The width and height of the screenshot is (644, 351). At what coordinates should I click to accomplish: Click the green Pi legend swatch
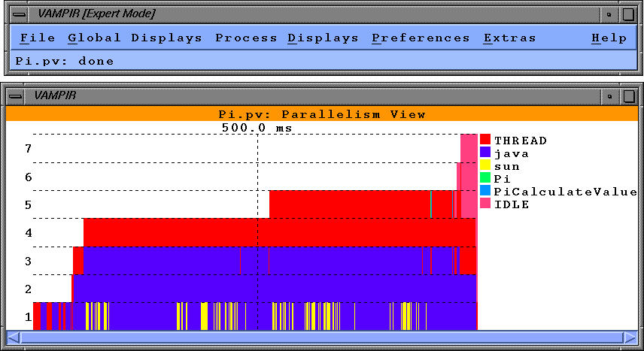click(485, 178)
